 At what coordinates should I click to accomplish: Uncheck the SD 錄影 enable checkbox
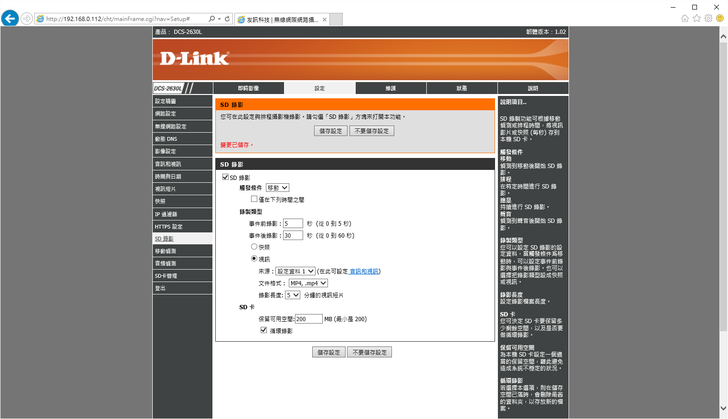(x=225, y=177)
